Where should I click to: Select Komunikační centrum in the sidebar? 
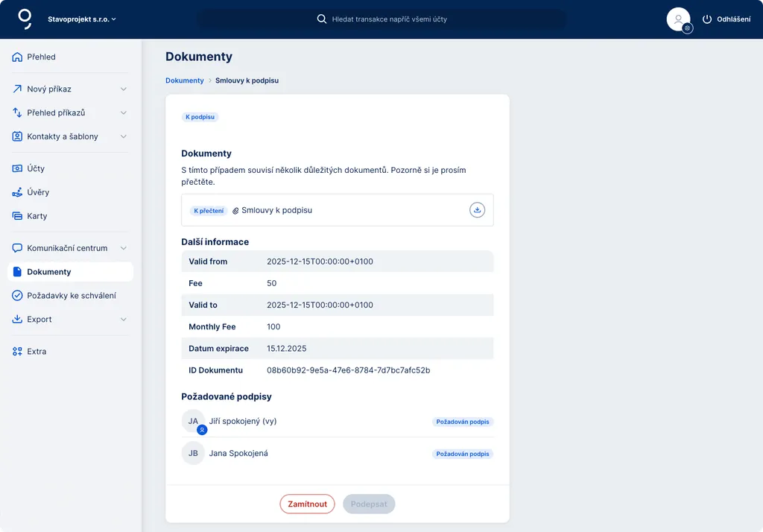click(x=67, y=248)
